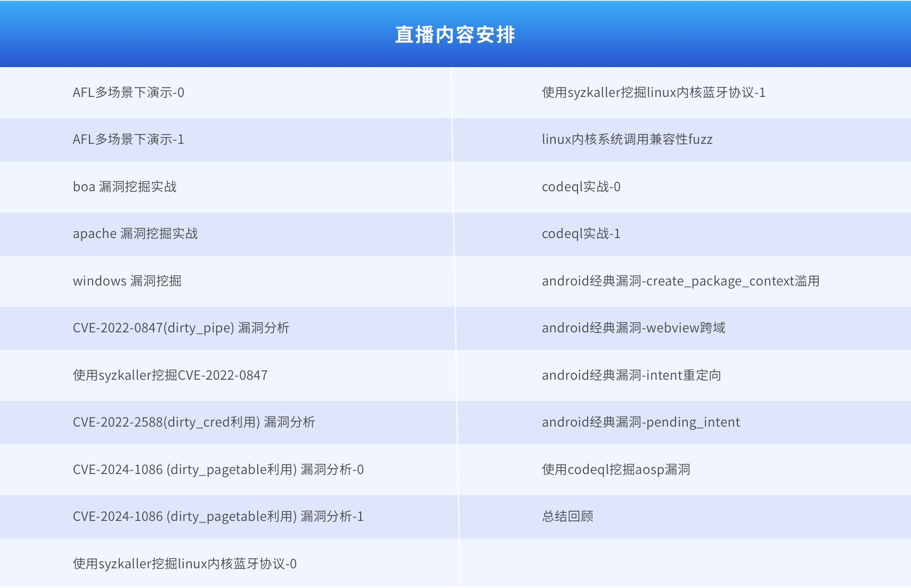Click the 直播内容安排 header title
Image resolution: width=911 pixels, height=588 pixels.
455,35
